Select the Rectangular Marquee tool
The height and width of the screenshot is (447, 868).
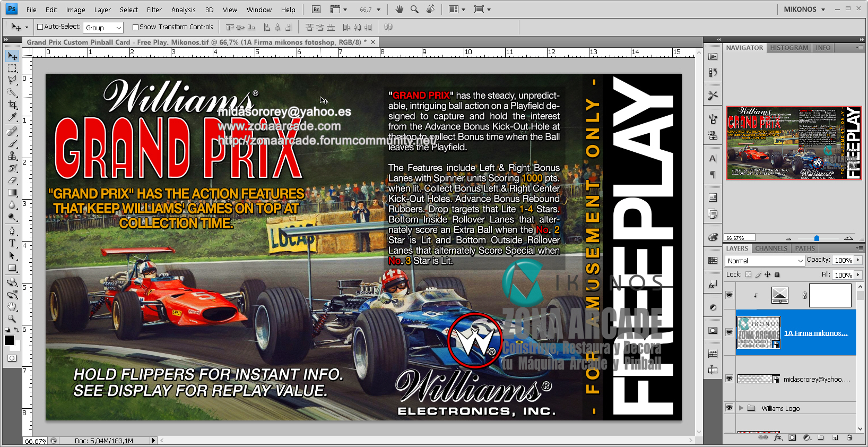click(x=12, y=68)
